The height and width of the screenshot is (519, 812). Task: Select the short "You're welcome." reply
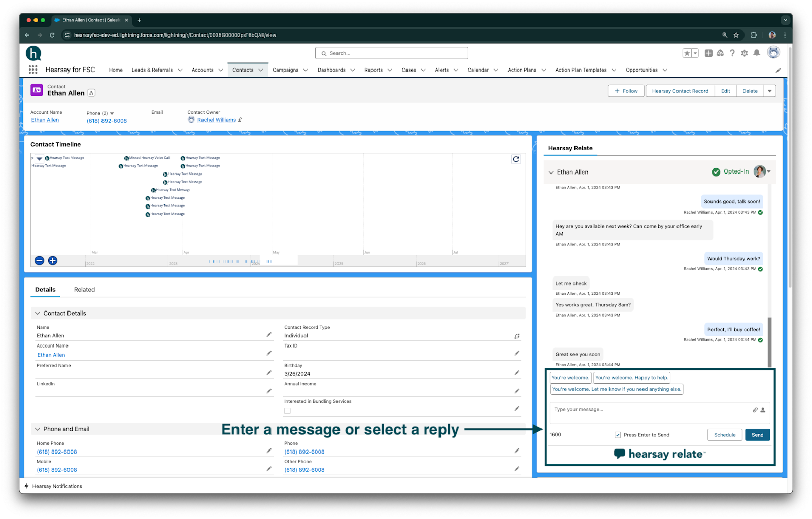point(570,377)
